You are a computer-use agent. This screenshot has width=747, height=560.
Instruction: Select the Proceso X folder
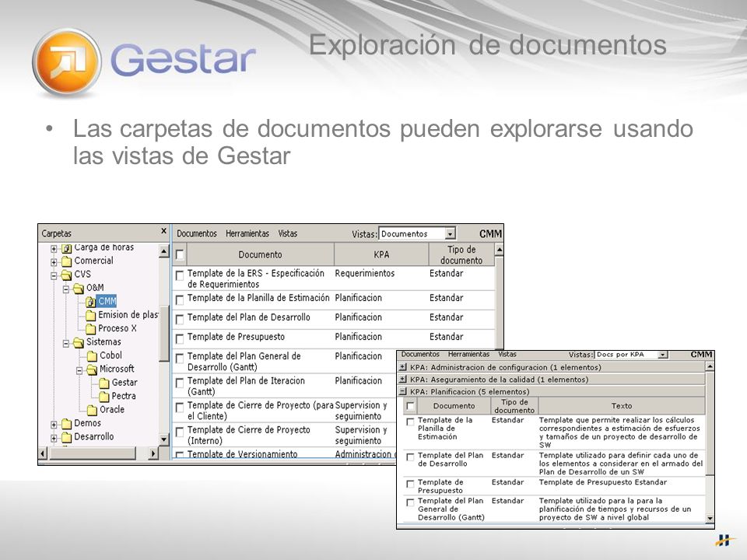click(117, 328)
